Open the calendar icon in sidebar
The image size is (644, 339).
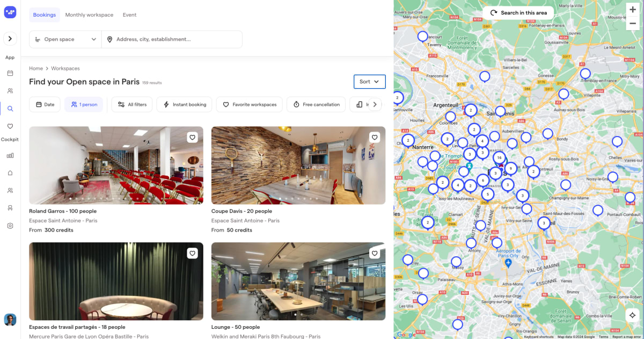point(10,73)
